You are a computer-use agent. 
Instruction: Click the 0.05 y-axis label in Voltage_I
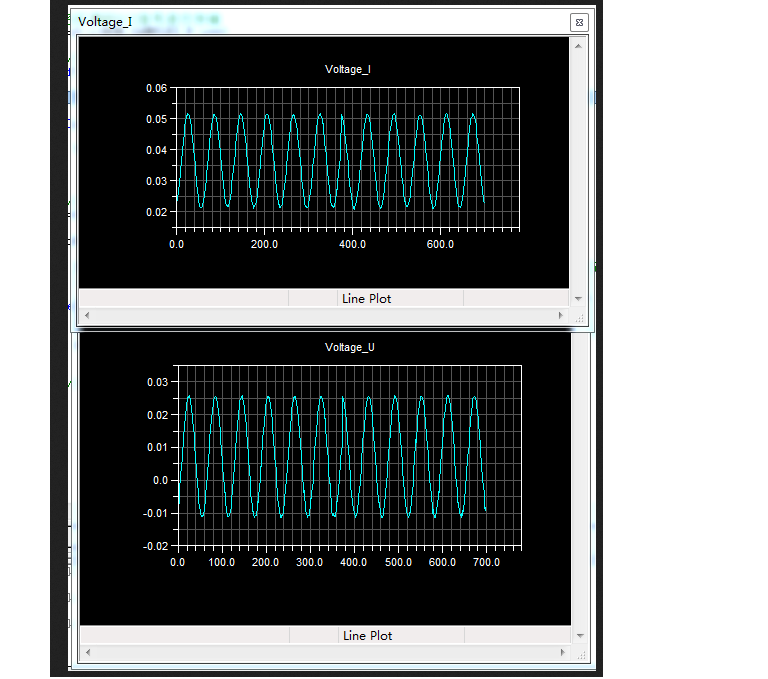pos(157,119)
